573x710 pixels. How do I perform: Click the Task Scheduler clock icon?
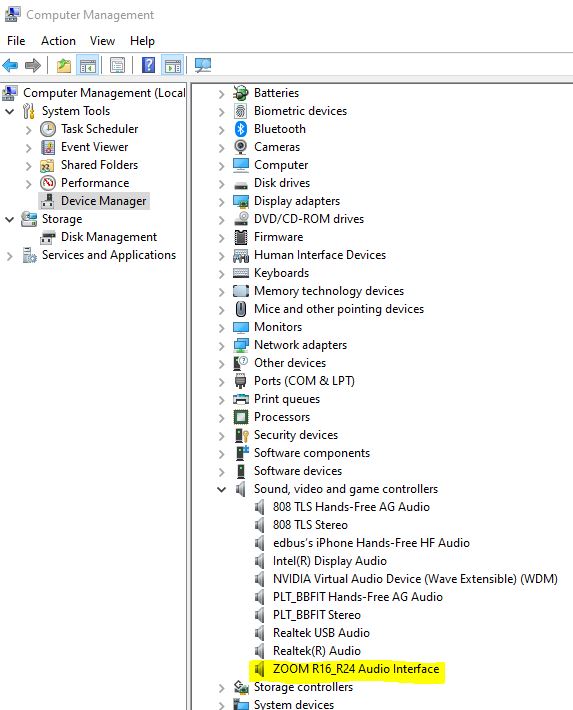click(48, 129)
